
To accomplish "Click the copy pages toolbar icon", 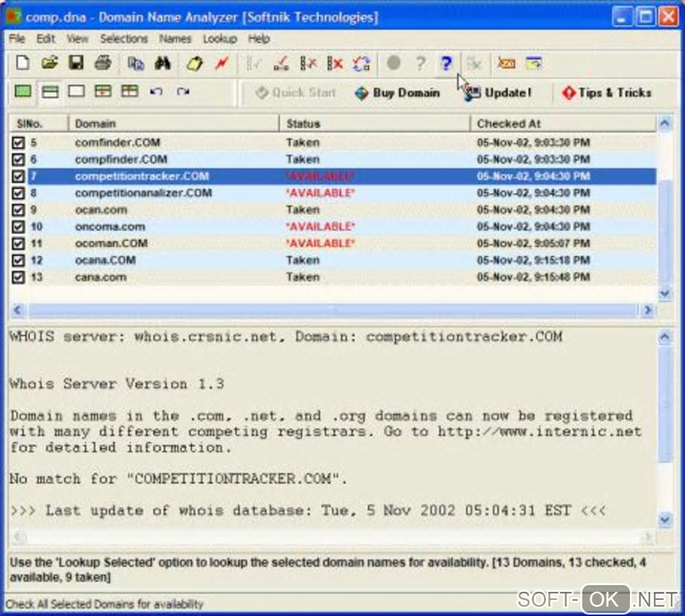I will coord(136,64).
